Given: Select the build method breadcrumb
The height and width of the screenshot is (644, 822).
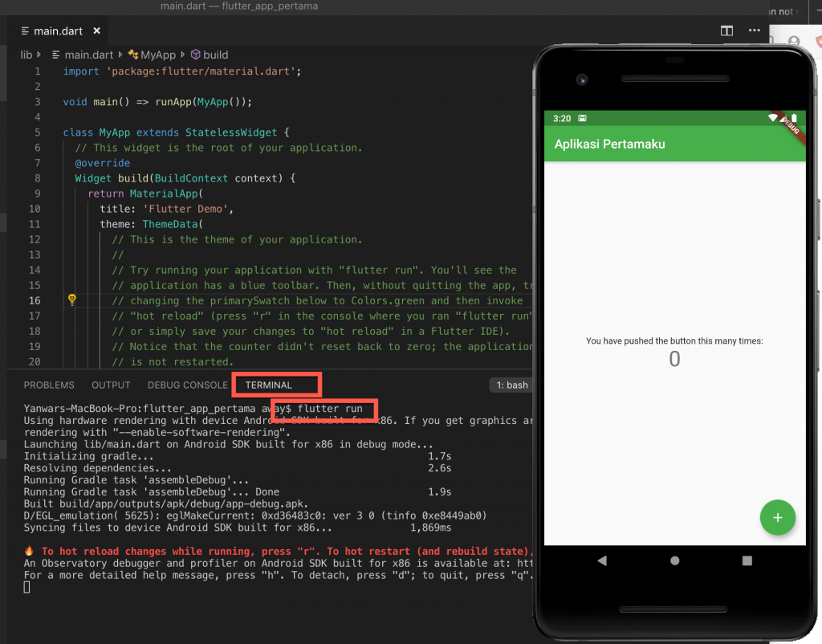Looking at the screenshot, I should tap(215, 55).
